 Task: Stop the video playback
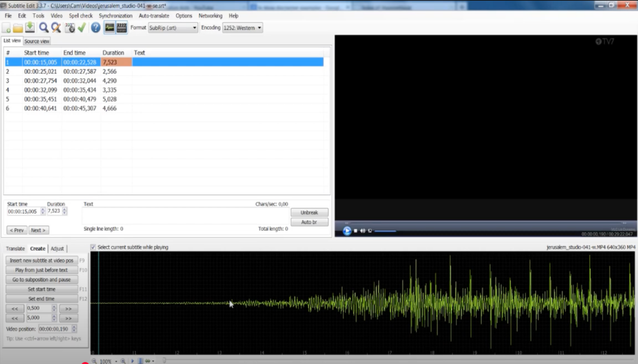click(x=355, y=231)
